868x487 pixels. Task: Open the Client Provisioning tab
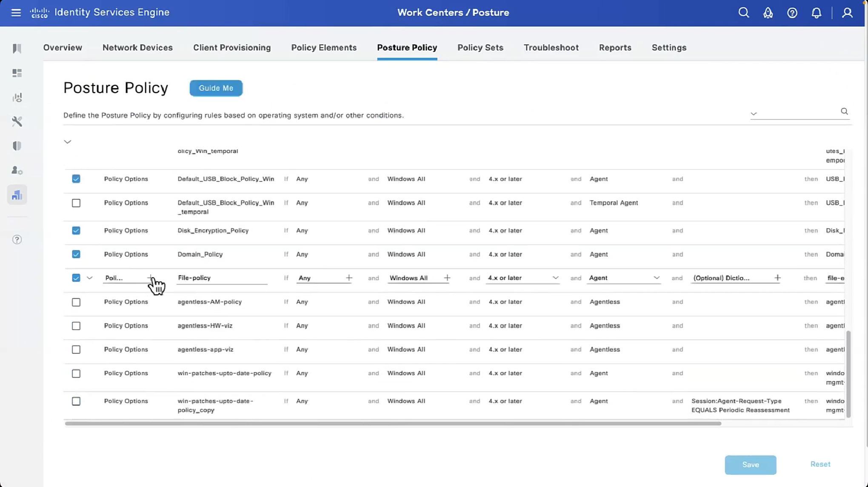point(232,48)
